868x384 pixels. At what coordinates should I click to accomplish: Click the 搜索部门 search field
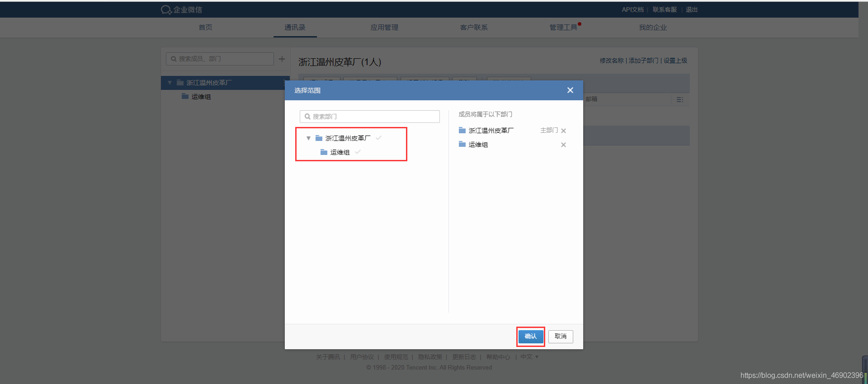click(369, 117)
